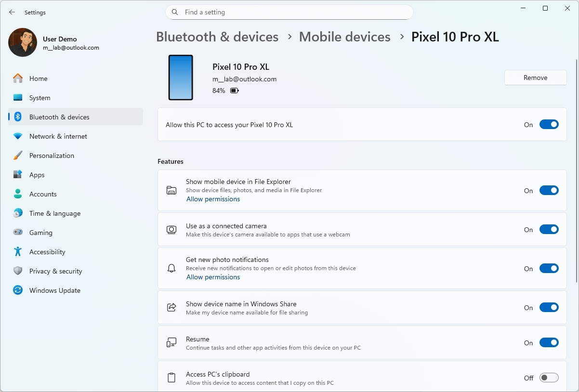Open Mobile devices from the breadcrumb
579x392 pixels.
344,37
